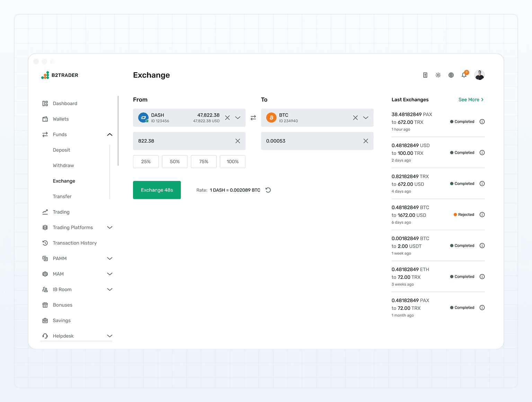Expand the PAMM menu chevron
This screenshot has height=402, width=532.
(110, 258)
